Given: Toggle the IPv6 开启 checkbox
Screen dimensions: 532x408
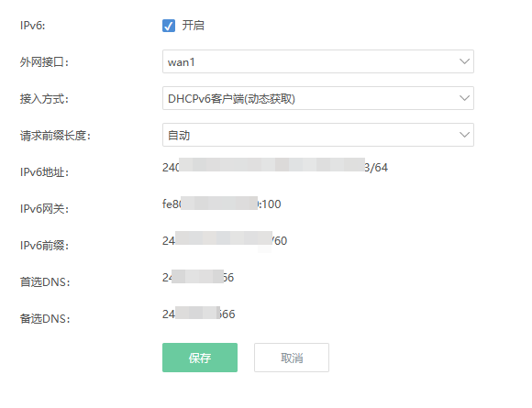Looking at the screenshot, I should (169, 26).
